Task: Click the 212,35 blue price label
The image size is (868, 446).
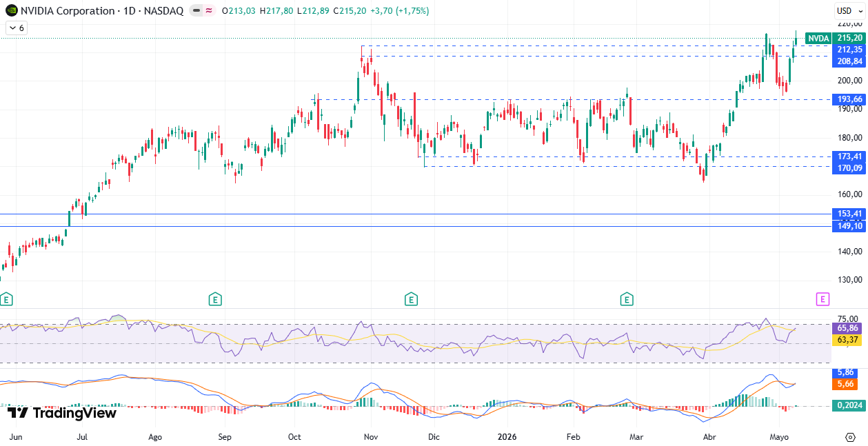Action: (x=849, y=50)
